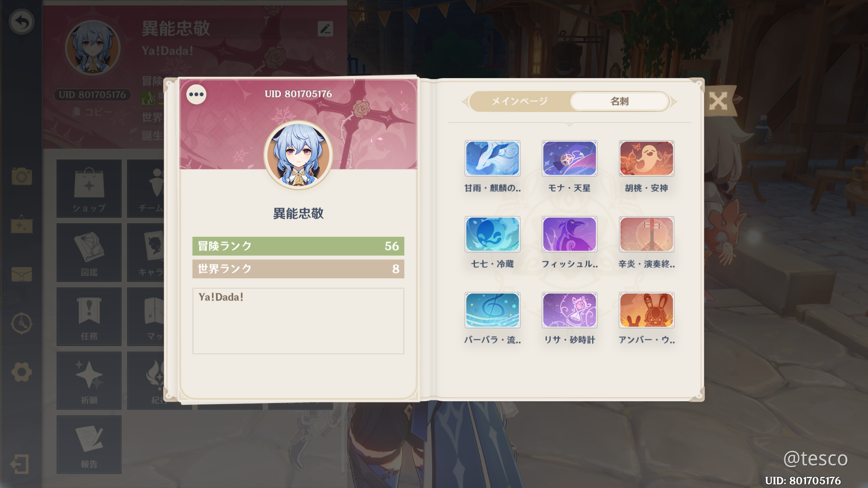Pick the リサ・砂時計 namecard icon
Image resolution: width=868 pixels, height=488 pixels.
(x=569, y=310)
